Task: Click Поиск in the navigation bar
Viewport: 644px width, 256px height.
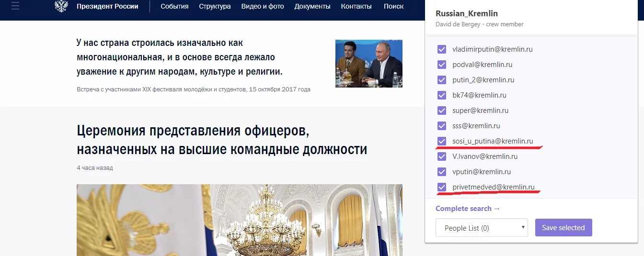Action: click(x=393, y=6)
